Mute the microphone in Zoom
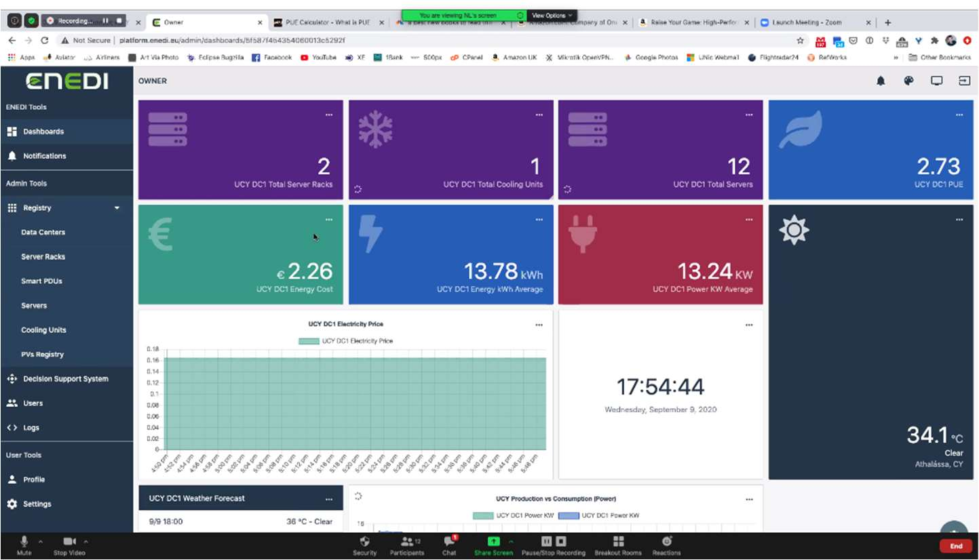Screen dimensions: 979x560 [x=24, y=542]
